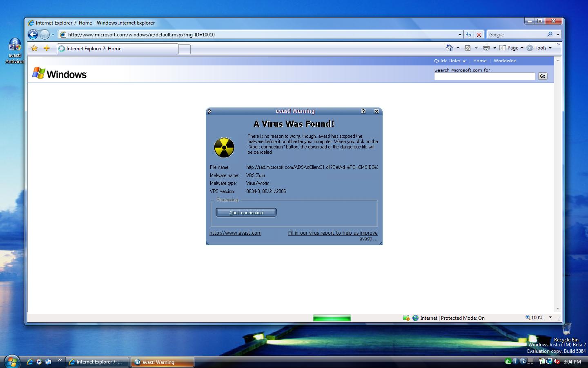Click the page loading progress bar

[x=332, y=318]
